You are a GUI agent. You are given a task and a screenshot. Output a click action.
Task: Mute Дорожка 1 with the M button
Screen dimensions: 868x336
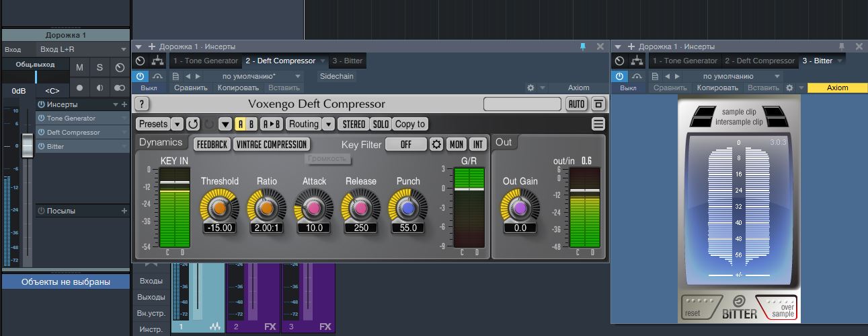tap(79, 67)
